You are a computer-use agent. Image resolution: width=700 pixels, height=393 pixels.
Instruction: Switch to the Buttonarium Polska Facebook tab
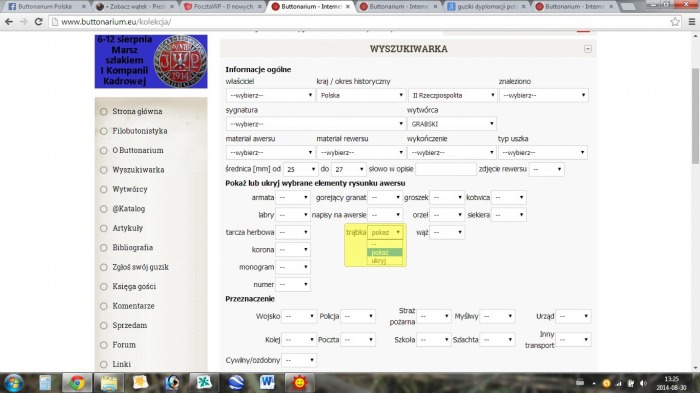click(x=45, y=6)
